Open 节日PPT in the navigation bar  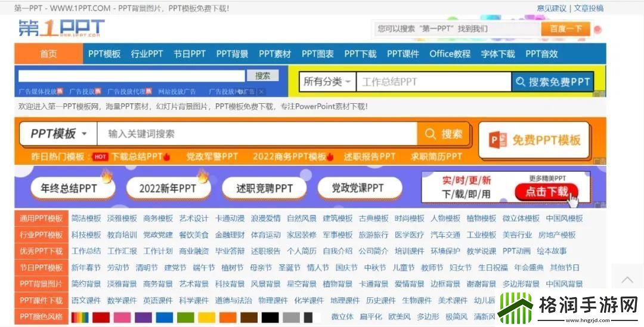click(190, 54)
